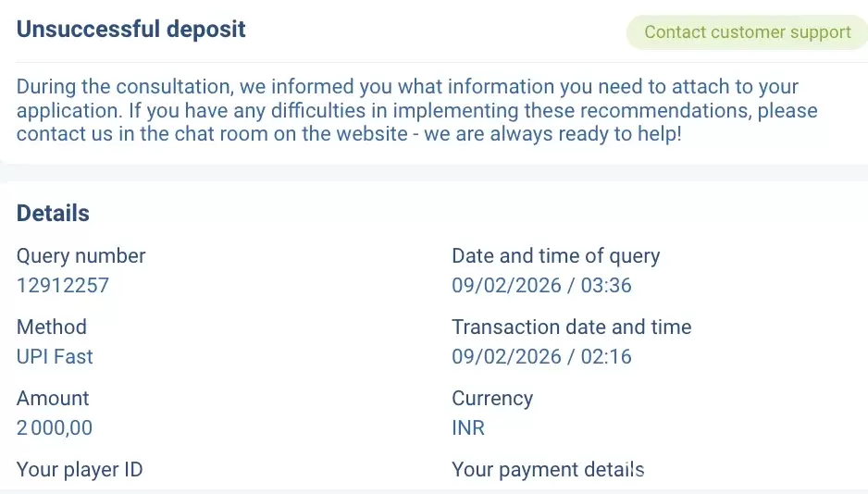Click the consultation message's first line
Screen dimensions: 868x494
pyautogui.click(x=407, y=87)
